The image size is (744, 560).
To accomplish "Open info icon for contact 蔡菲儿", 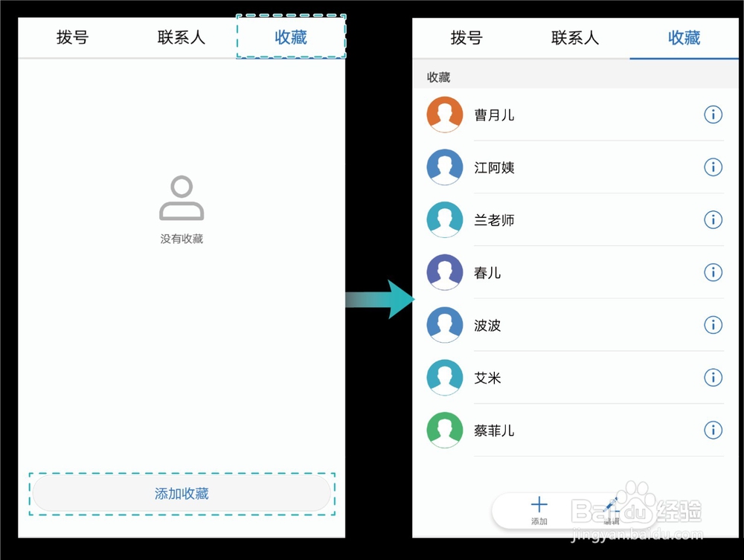I will (713, 431).
